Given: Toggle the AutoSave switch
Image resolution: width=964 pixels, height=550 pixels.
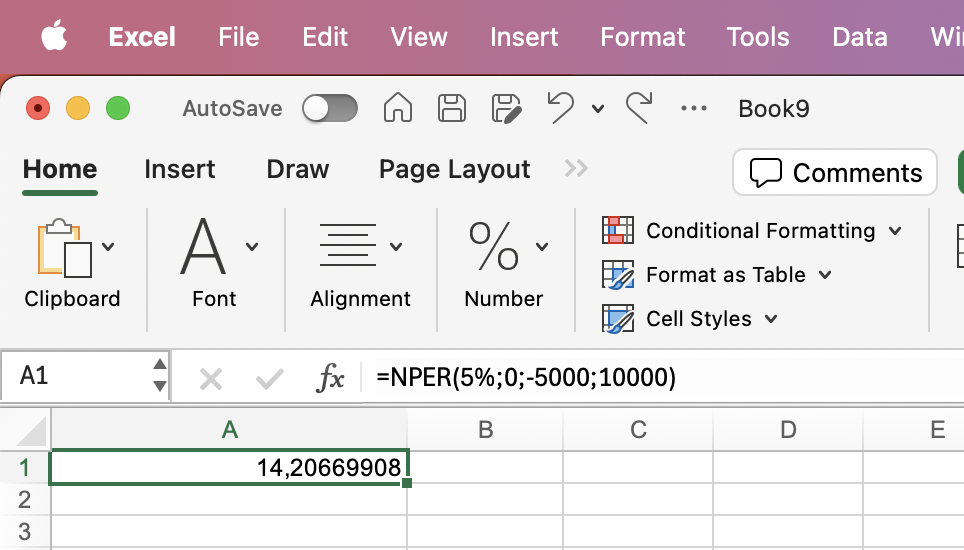Looking at the screenshot, I should [330, 109].
